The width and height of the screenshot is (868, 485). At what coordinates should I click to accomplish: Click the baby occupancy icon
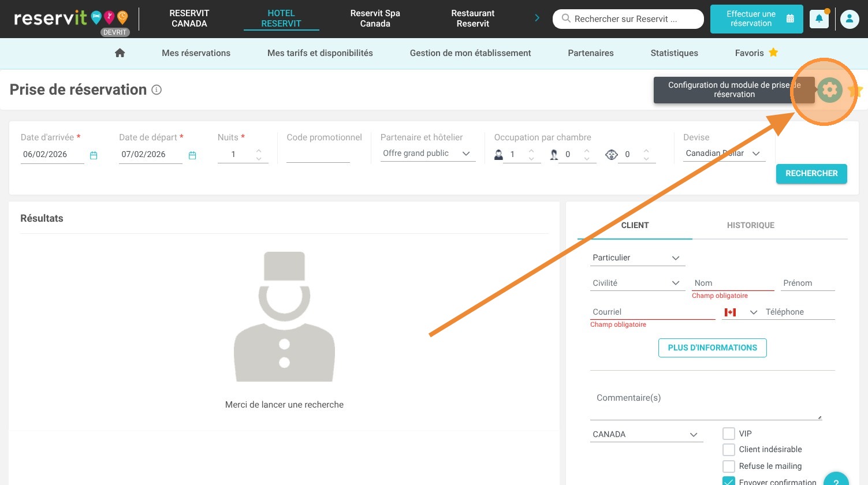click(x=612, y=154)
